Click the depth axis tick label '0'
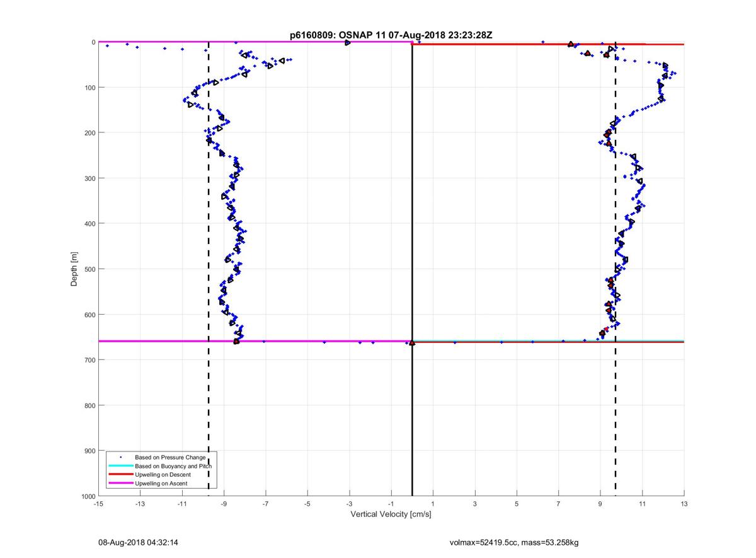Screen dimensions: 756x558 [93, 42]
